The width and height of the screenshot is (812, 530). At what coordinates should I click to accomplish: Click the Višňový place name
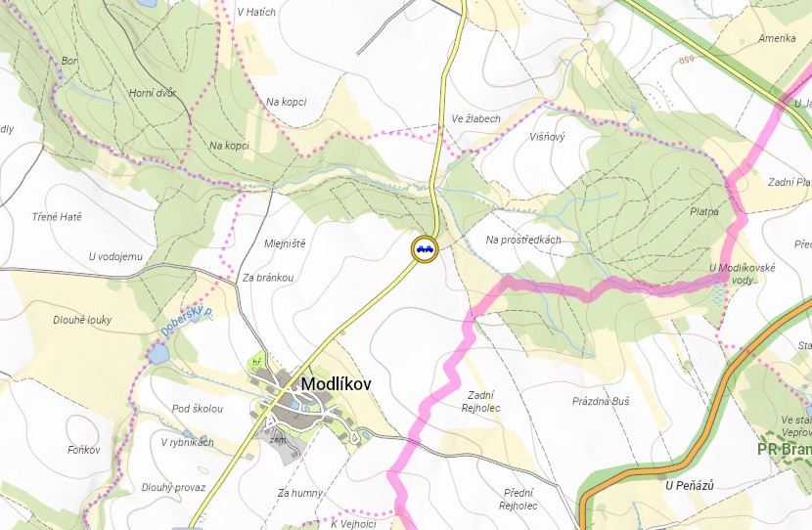547,137
